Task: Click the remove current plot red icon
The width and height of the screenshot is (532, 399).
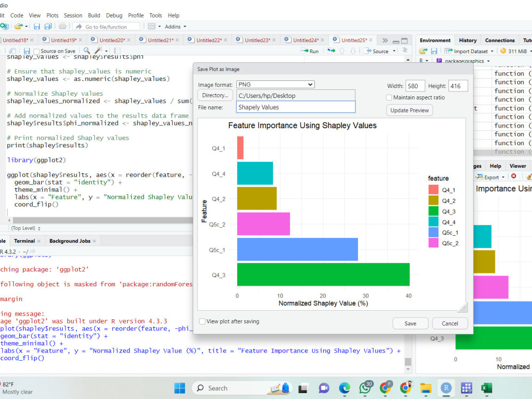Action: (514, 177)
